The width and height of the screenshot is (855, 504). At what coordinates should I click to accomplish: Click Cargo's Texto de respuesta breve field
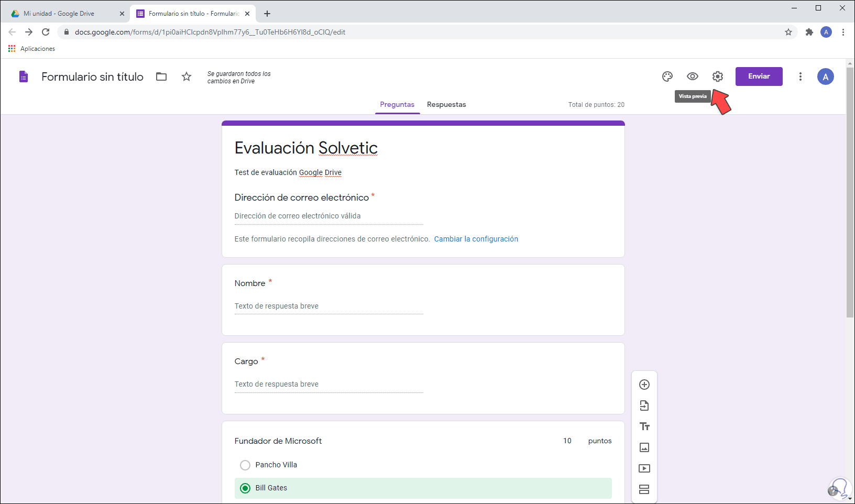[328, 384]
